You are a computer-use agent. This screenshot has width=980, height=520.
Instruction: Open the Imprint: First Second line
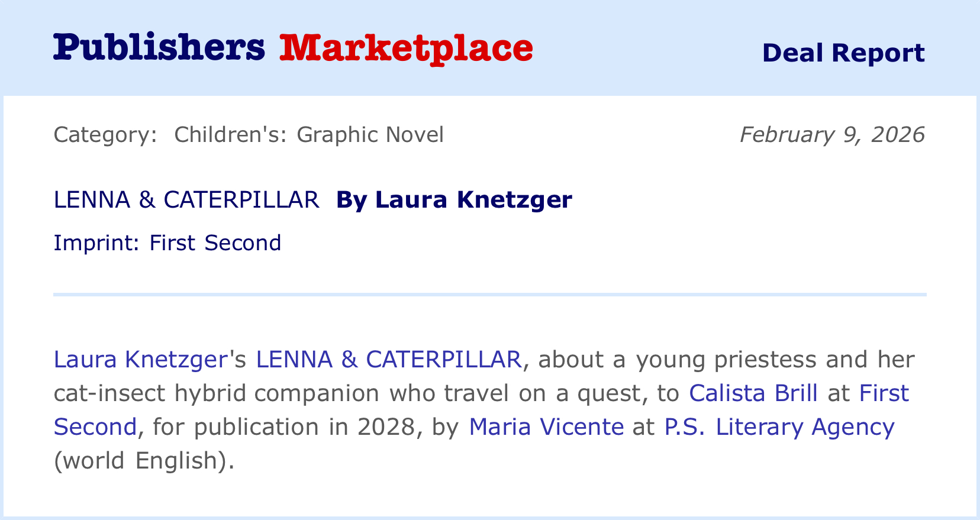[x=167, y=243]
